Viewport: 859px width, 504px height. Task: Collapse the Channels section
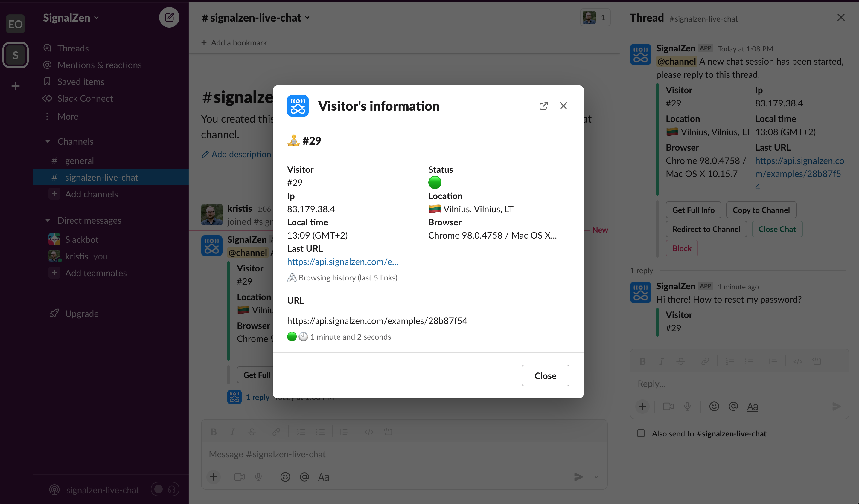(48, 141)
